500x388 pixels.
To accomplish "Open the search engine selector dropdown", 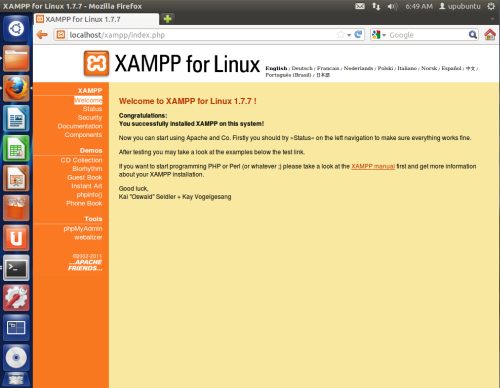I will (x=379, y=35).
